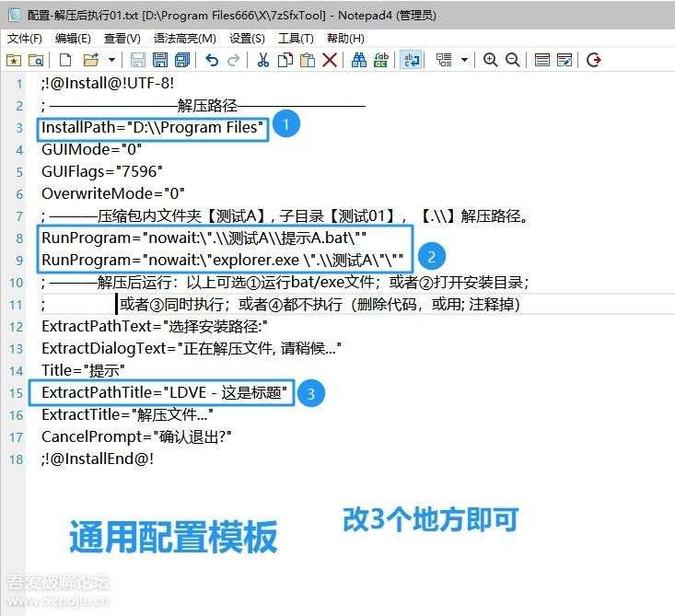
Task: Click line number 18 in margin
Action: tap(16, 459)
